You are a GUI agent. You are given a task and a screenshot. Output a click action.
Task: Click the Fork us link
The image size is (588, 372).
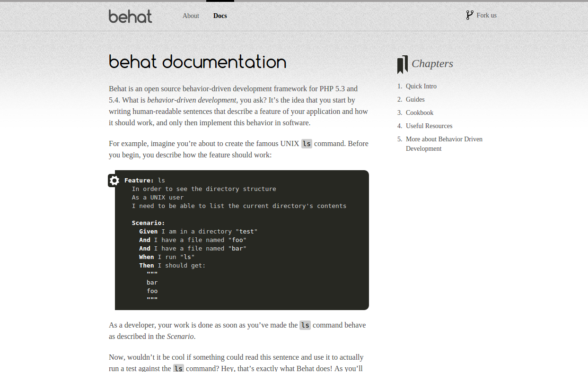[486, 15]
